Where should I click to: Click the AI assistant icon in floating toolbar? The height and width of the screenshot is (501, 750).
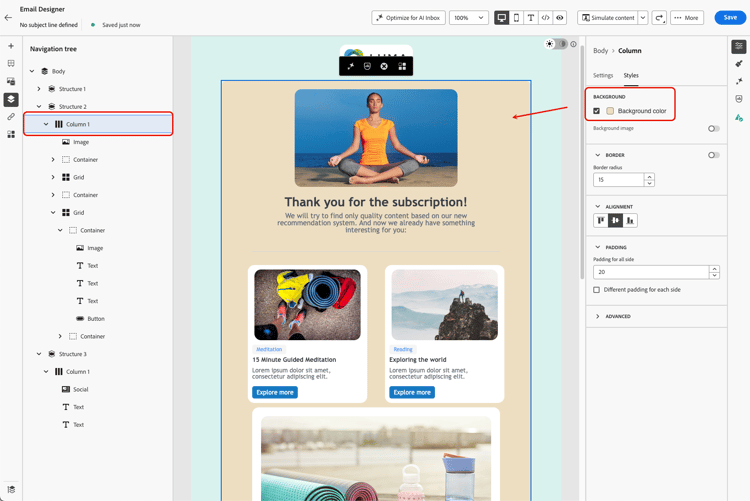[x=351, y=67]
